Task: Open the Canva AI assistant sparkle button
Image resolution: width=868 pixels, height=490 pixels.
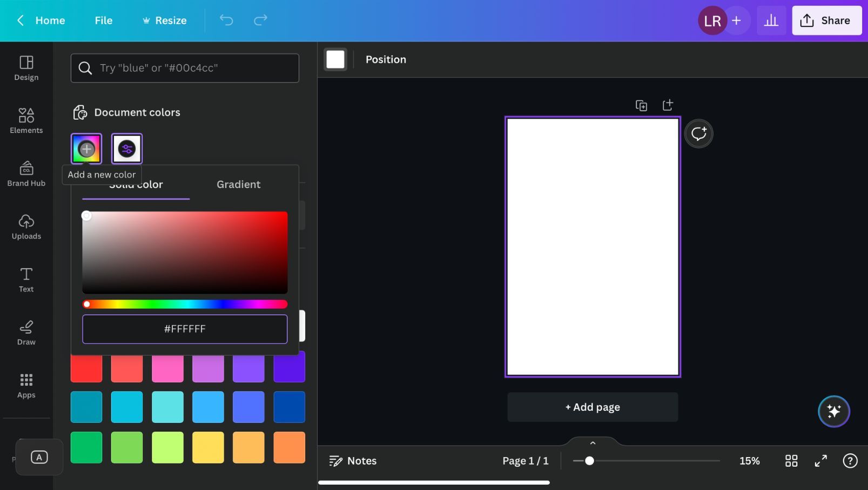Action: tap(833, 411)
